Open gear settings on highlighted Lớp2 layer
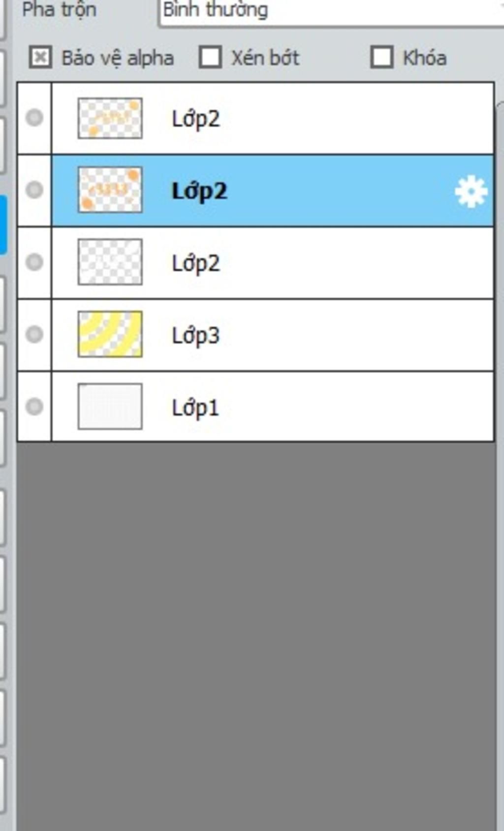Screen dimensions: 504x831 coord(471,191)
